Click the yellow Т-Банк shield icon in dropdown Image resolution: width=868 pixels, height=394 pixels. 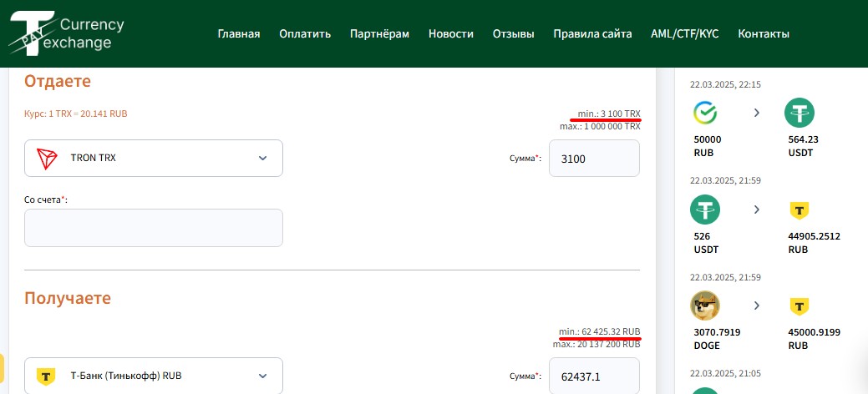pyautogui.click(x=46, y=376)
